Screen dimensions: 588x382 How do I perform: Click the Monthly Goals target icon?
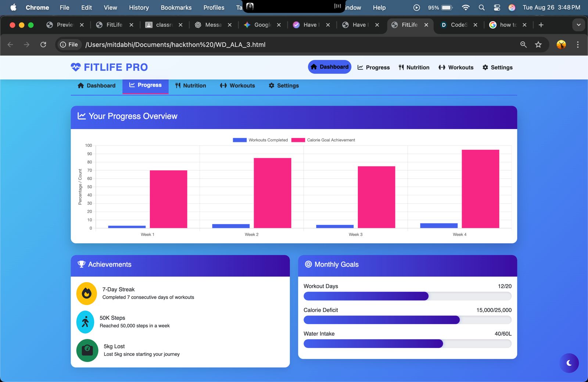[308, 264]
